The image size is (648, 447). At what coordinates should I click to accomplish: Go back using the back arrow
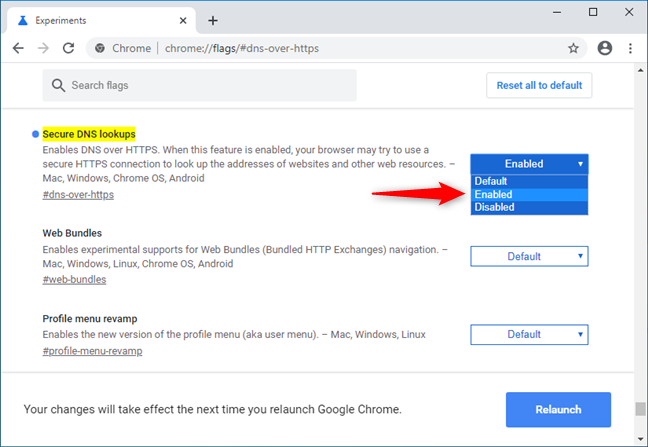point(18,48)
